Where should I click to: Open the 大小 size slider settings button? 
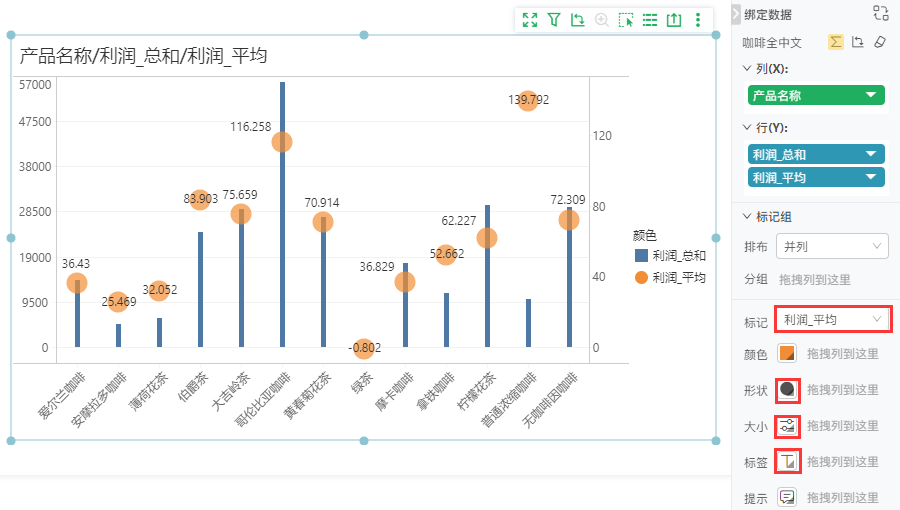click(787, 426)
